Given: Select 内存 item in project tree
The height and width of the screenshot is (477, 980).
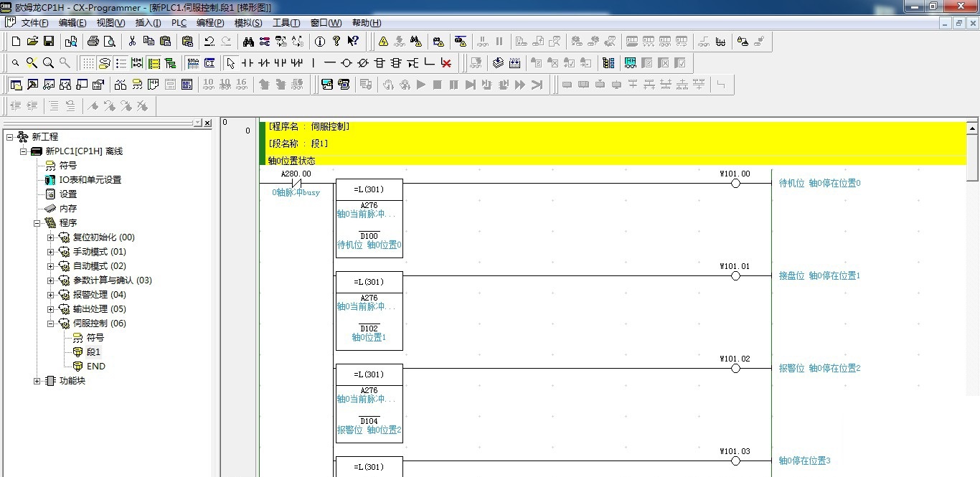Looking at the screenshot, I should click(68, 209).
